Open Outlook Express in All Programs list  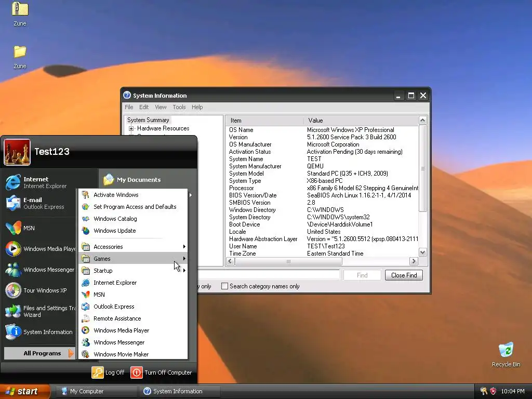[133, 307]
